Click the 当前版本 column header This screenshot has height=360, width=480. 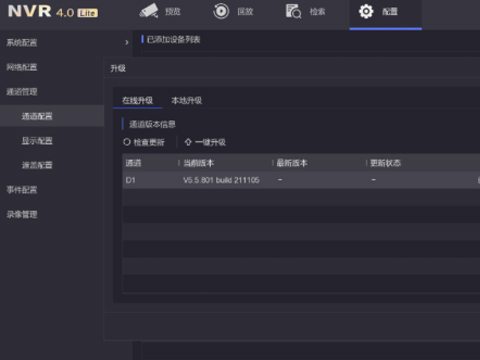(199, 163)
